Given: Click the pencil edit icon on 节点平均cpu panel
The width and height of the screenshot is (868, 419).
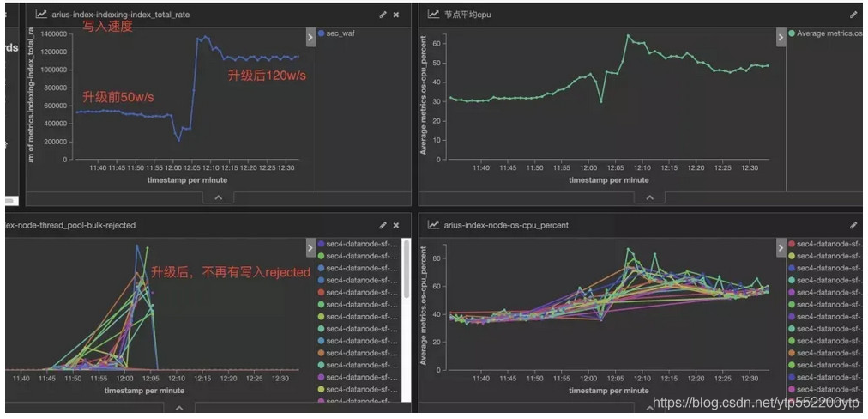Looking at the screenshot, I should tap(853, 15).
